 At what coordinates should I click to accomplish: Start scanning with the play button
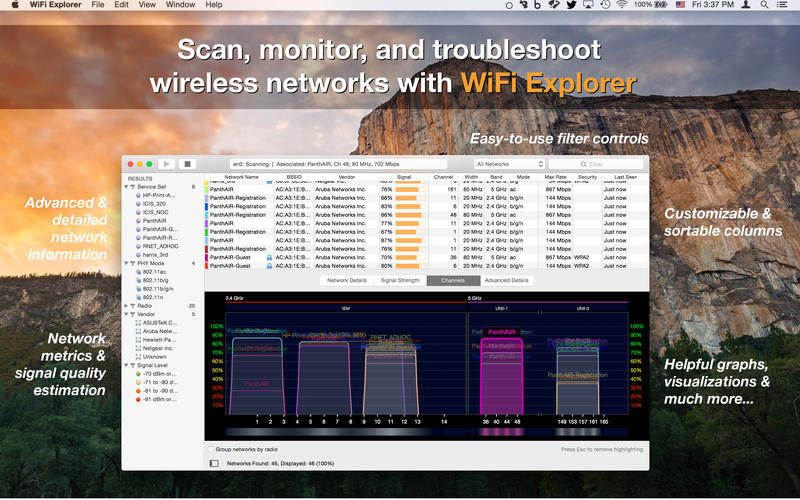[166, 163]
